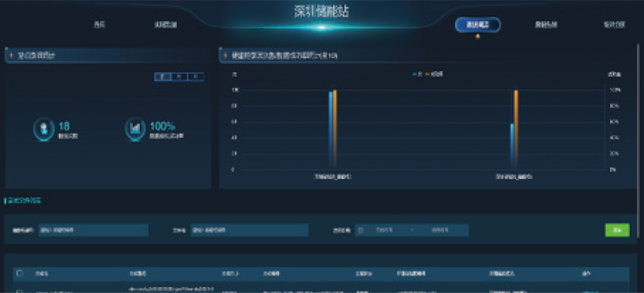Click the glowing center emblem under the page title

click(321, 27)
